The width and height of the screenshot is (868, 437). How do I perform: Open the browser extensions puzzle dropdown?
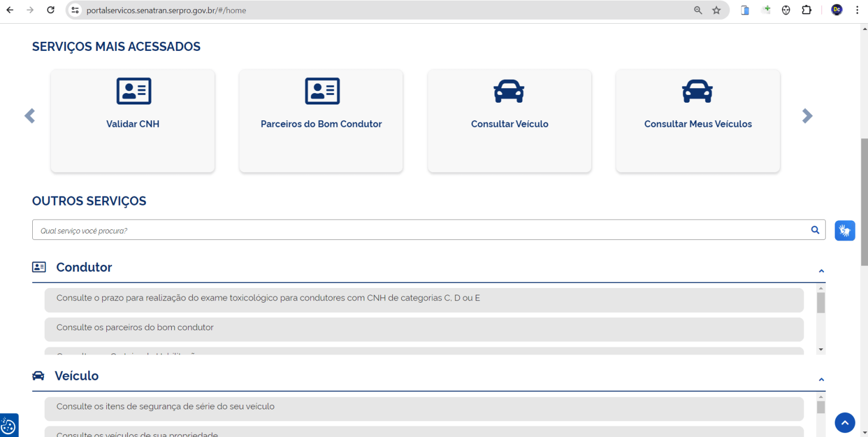coord(806,10)
